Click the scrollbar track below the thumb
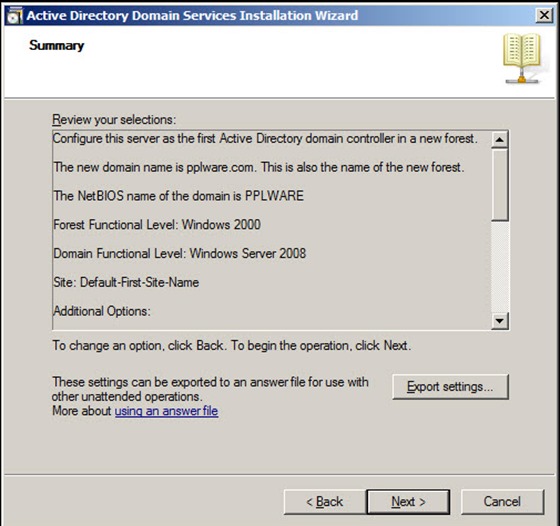 click(x=500, y=267)
